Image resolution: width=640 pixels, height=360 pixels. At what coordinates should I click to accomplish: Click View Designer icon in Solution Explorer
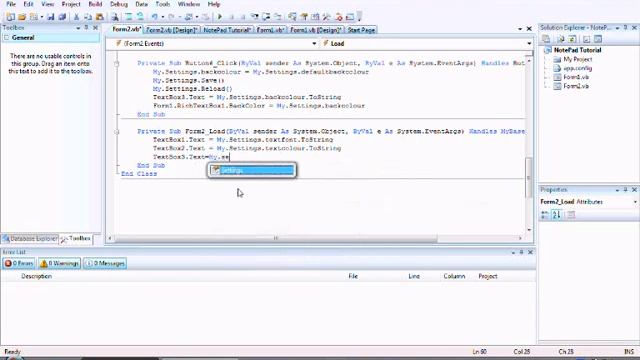(598, 39)
